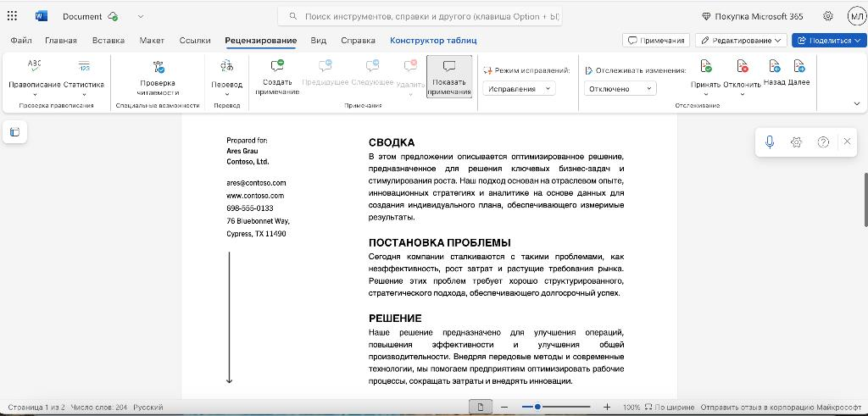Open the Правописание spelling check tool
Image resolution: width=868 pixels, height=416 pixels.
pos(34,76)
